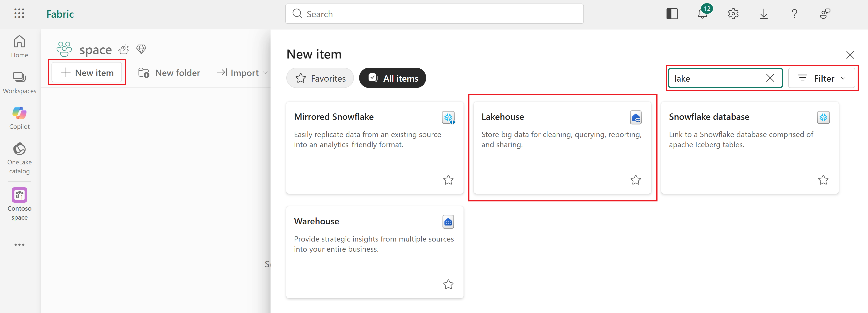Open the settings gear icon
Image resolution: width=868 pixels, height=313 pixels.
click(733, 14)
